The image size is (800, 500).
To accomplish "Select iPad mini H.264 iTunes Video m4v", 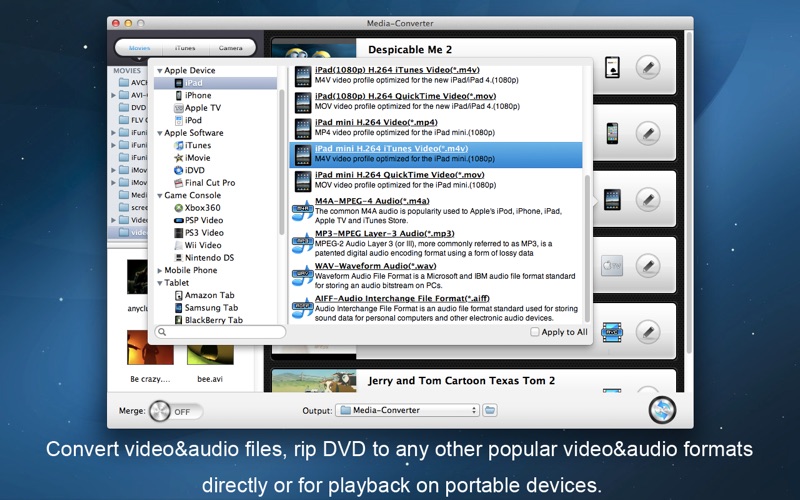I will click(x=436, y=155).
